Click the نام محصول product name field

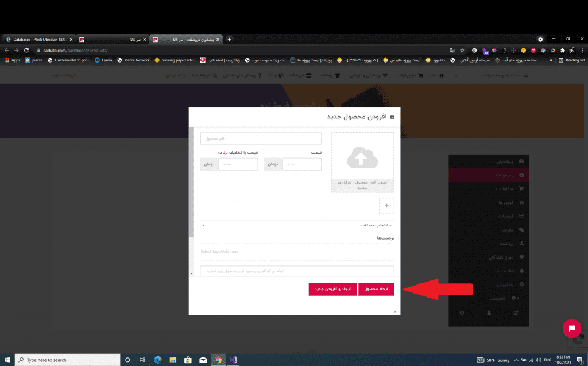click(x=261, y=139)
